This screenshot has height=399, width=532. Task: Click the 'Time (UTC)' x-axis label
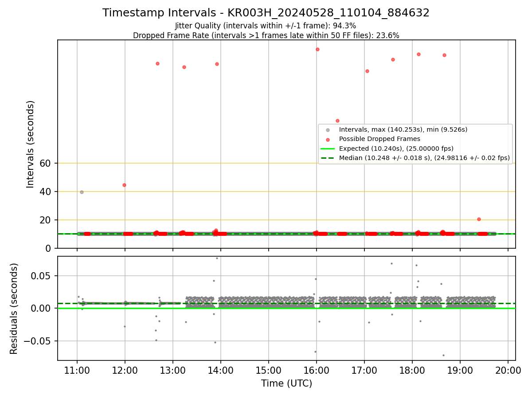pos(286,383)
